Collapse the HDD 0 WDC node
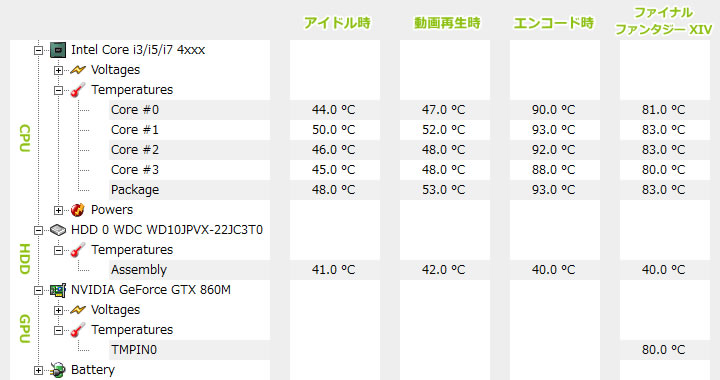 pyautogui.click(x=39, y=230)
